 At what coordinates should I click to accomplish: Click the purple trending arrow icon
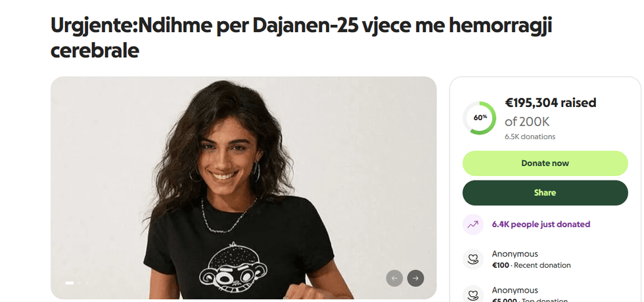472,225
